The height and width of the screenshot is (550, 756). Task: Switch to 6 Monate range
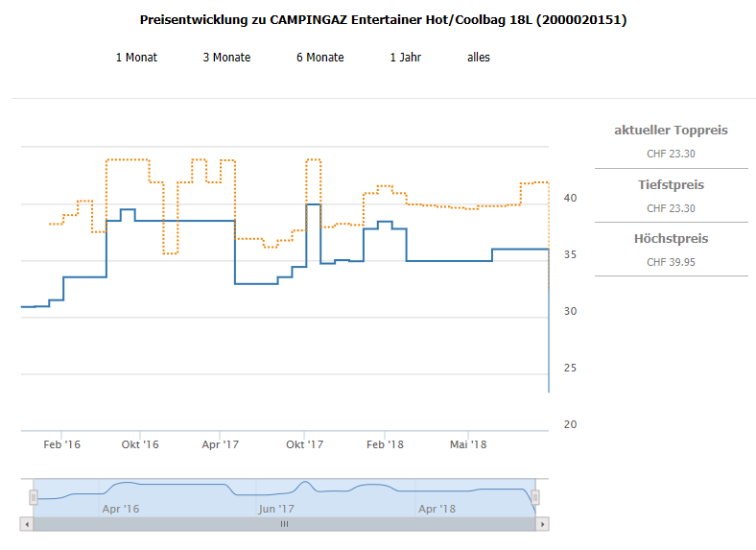pos(320,58)
